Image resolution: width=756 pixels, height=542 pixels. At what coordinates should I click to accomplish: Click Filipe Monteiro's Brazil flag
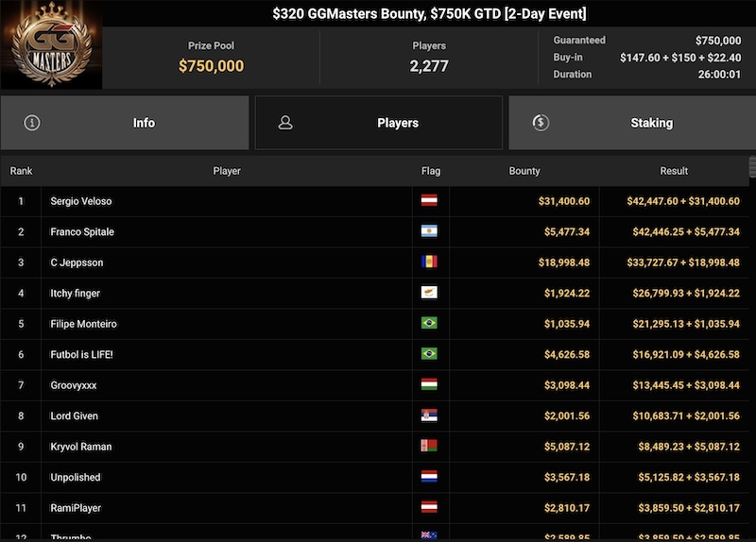(x=429, y=324)
